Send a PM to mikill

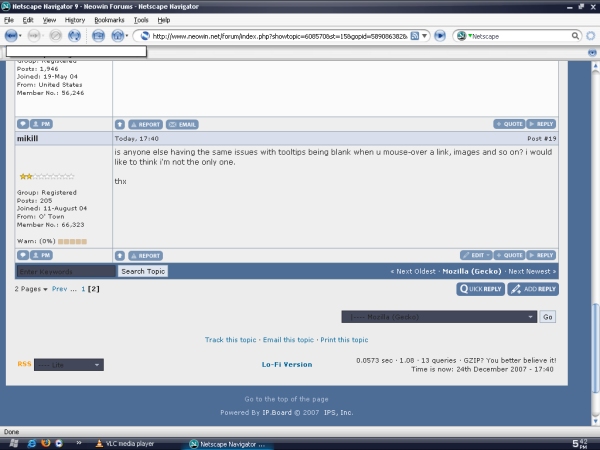[x=41, y=255]
